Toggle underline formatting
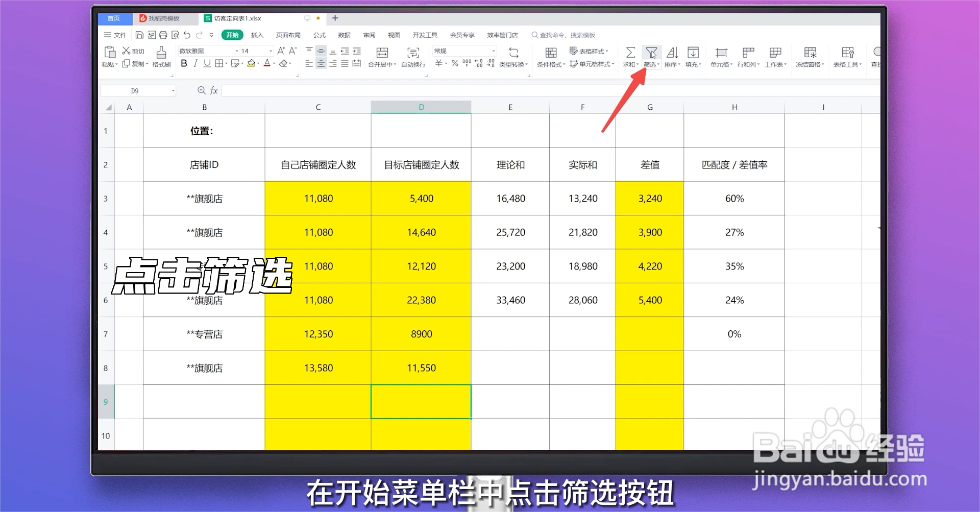 point(207,63)
